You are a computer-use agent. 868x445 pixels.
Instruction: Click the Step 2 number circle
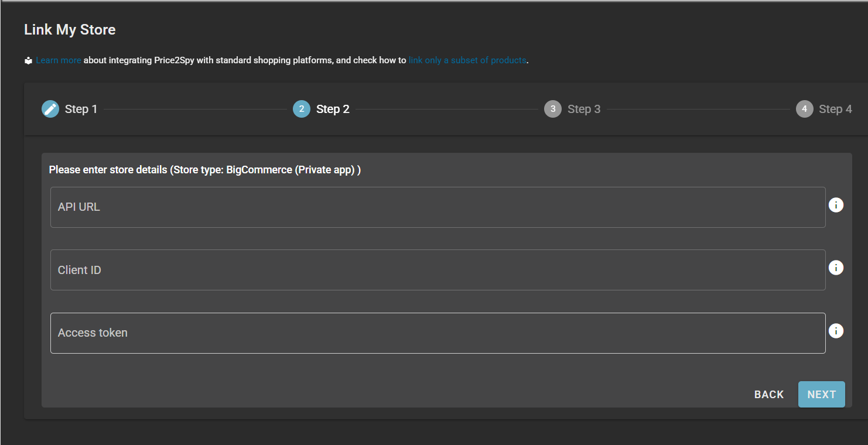tap(302, 109)
